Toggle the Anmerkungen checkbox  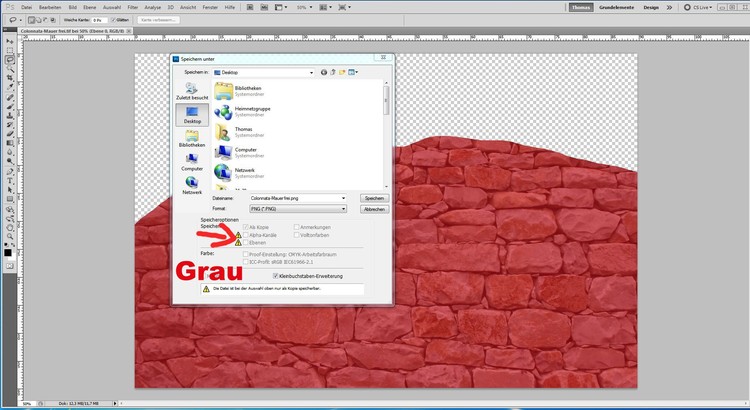tap(297, 227)
